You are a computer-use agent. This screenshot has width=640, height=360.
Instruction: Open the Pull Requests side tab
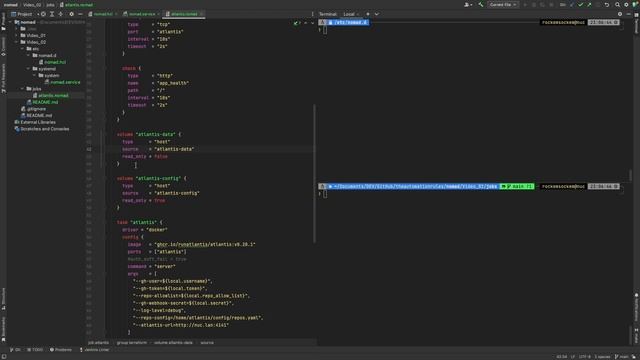coord(3,78)
